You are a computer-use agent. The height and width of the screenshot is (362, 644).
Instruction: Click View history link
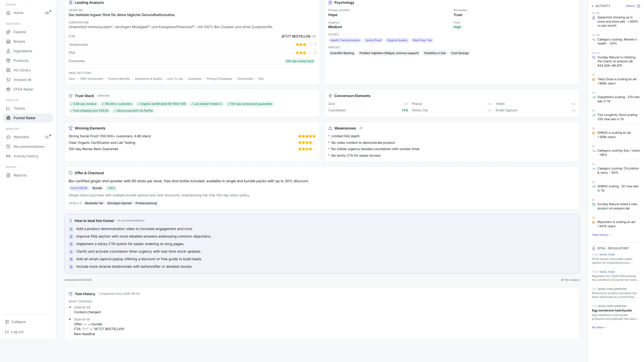tap(601, 235)
